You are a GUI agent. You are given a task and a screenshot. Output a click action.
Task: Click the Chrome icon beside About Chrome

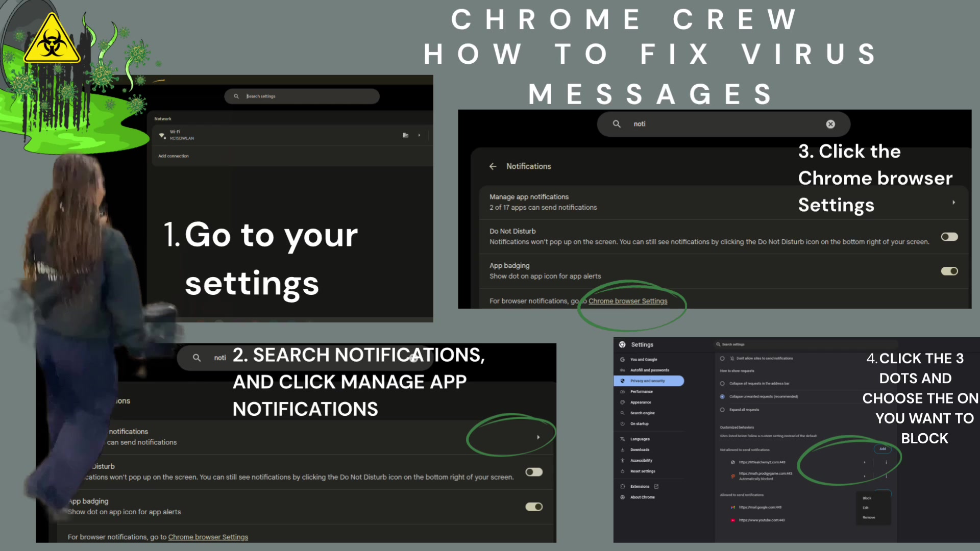point(622,497)
